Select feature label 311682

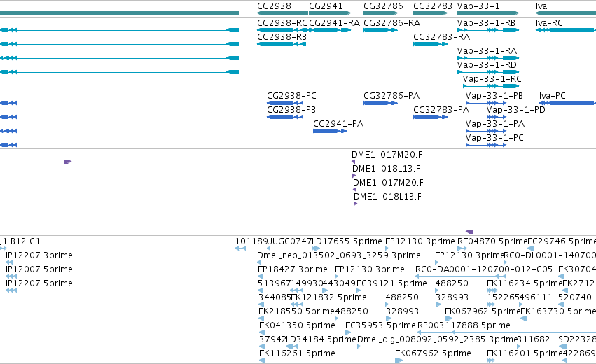pyautogui.click(x=533, y=339)
